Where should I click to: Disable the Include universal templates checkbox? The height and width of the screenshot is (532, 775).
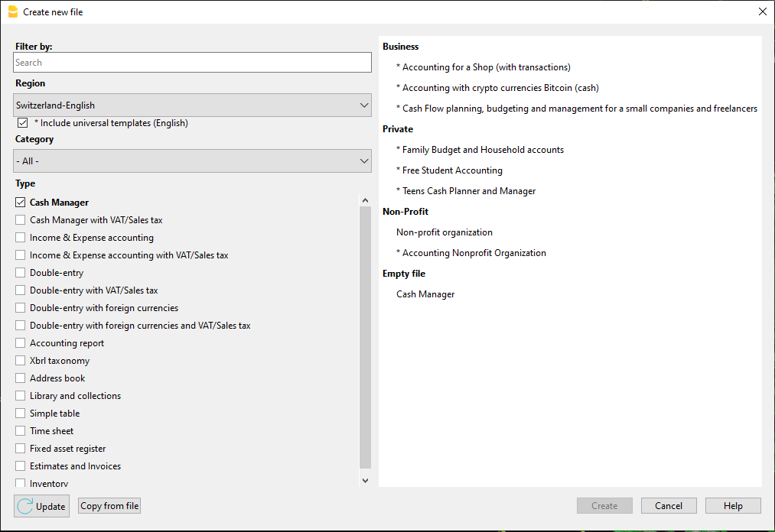coord(22,122)
